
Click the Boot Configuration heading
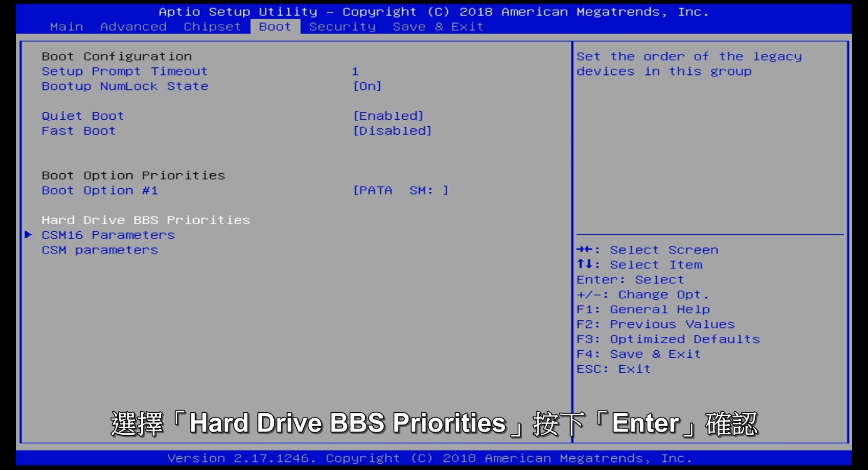[117, 57]
